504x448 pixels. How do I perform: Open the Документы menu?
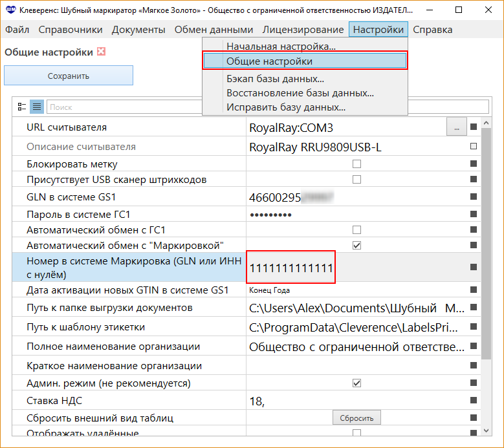pyautogui.click(x=138, y=30)
